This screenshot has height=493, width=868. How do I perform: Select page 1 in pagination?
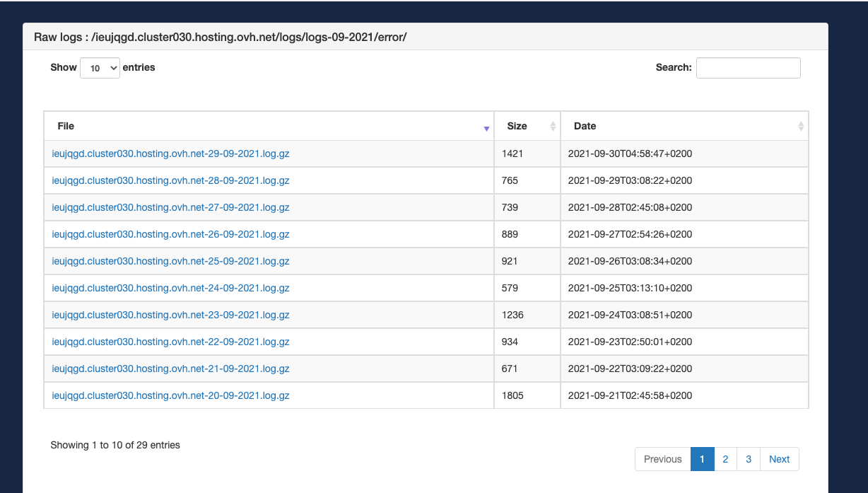tap(702, 459)
